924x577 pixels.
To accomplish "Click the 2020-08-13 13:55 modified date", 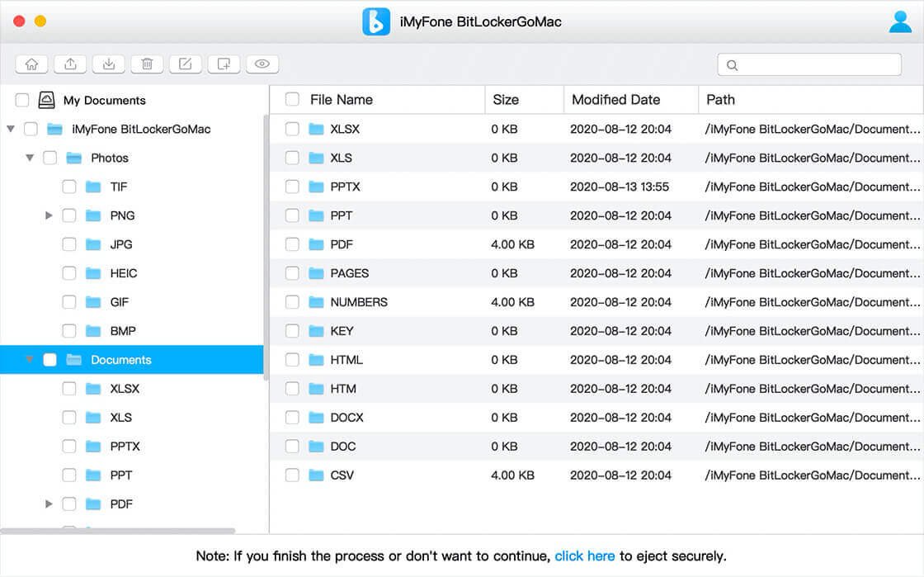I will coord(620,187).
